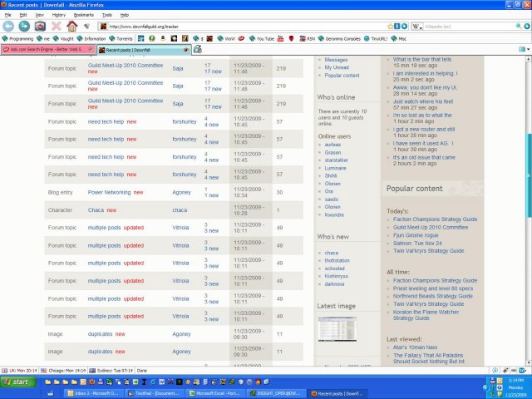Screen dimensions: 532x399
Task: Open the Torrents bookmarks folder
Action: pos(121,39)
